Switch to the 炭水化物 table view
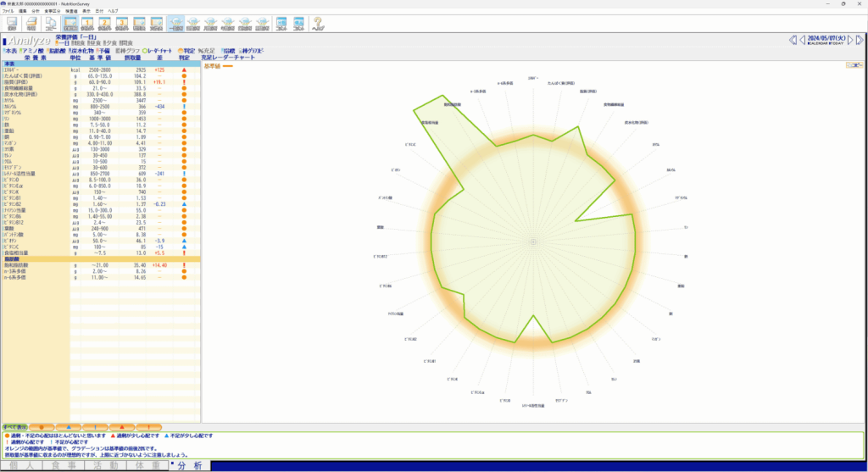Screen dimensions: 868x472 (81, 51)
